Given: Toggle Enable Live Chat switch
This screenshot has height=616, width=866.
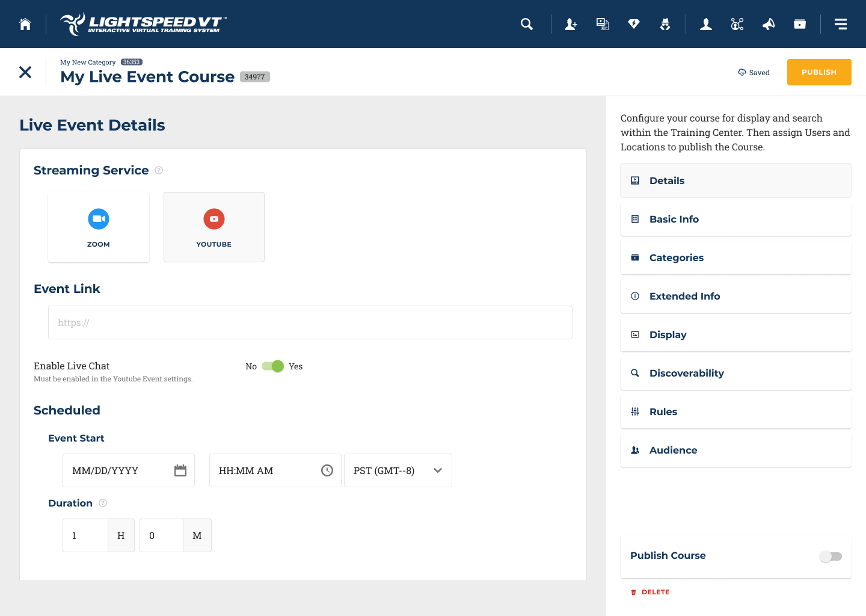Looking at the screenshot, I should point(273,366).
